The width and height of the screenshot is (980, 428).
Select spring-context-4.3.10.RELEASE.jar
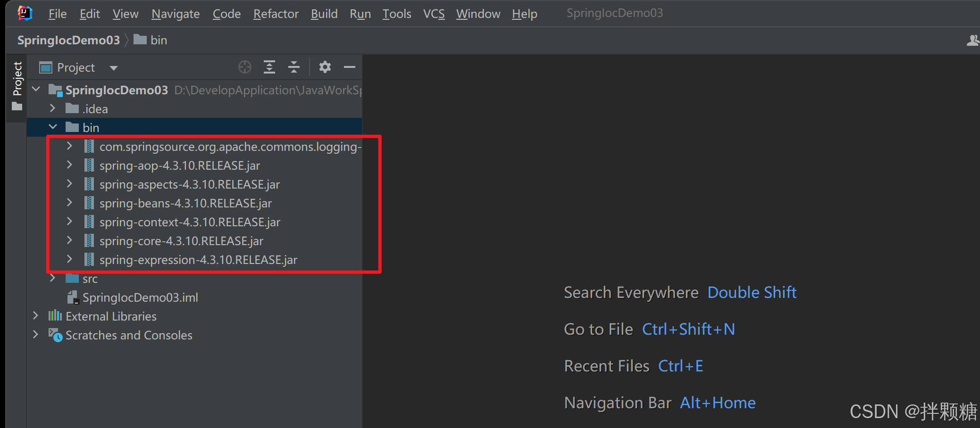tap(194, 222)
